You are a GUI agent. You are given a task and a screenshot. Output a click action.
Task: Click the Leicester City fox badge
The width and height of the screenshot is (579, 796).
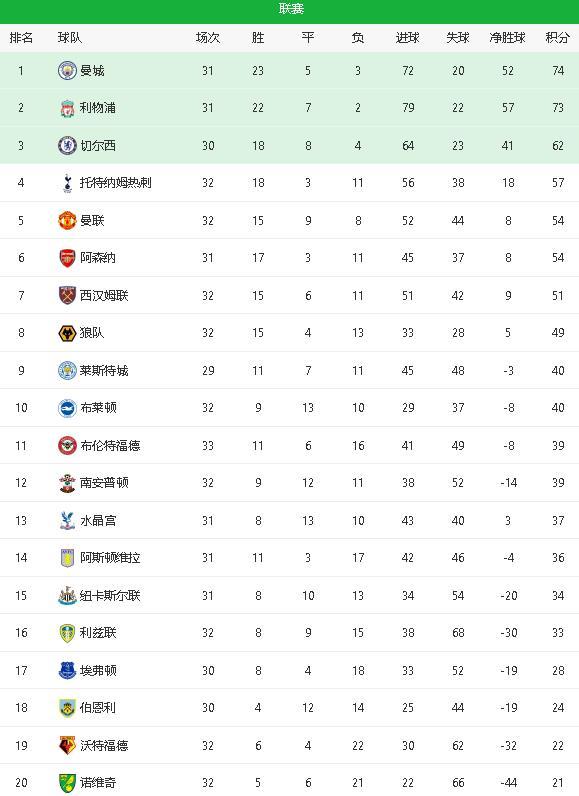(67, 371)
